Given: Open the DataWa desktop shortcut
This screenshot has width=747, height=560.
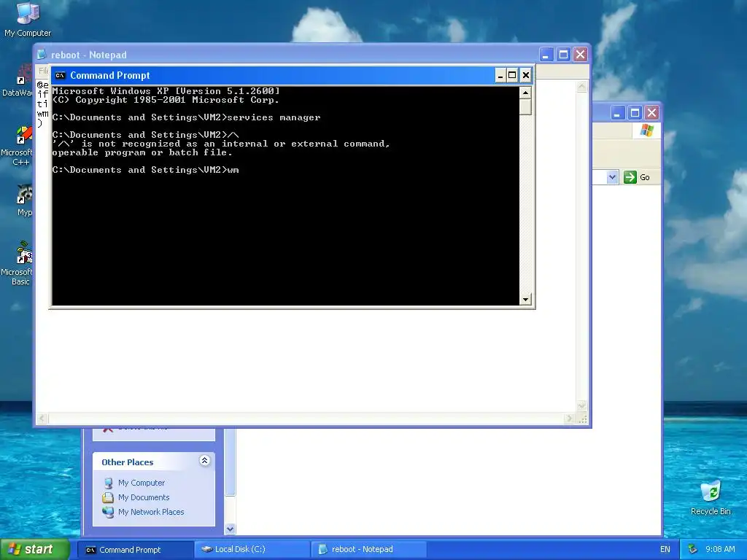Looking at the screenshot, I should pyautogui.click(x=18, y=81).
